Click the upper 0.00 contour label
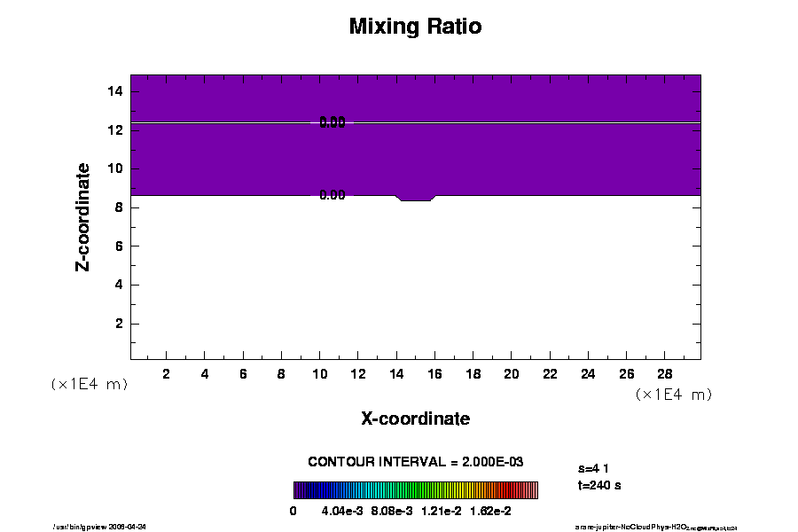This screenshot has height=532, width=798. pos(332,122)
